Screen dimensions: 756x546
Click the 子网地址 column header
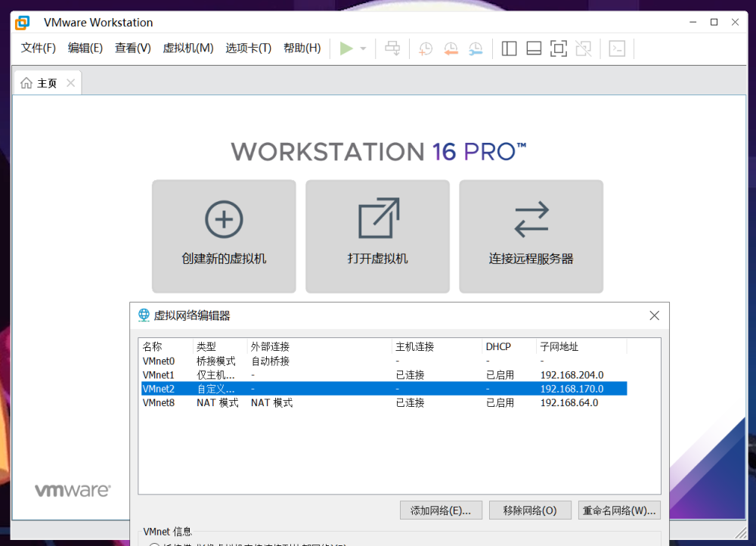tap(581, 346)
